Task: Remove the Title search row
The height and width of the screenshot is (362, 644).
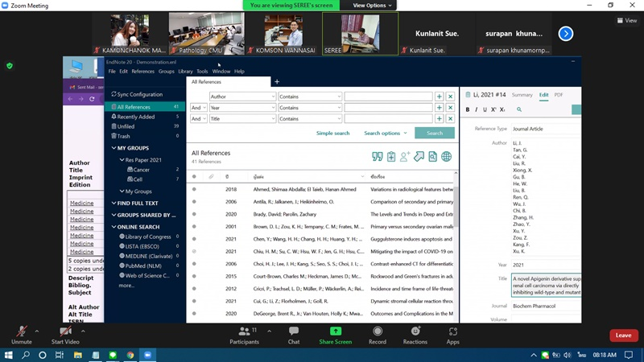Action: point(450,119)
